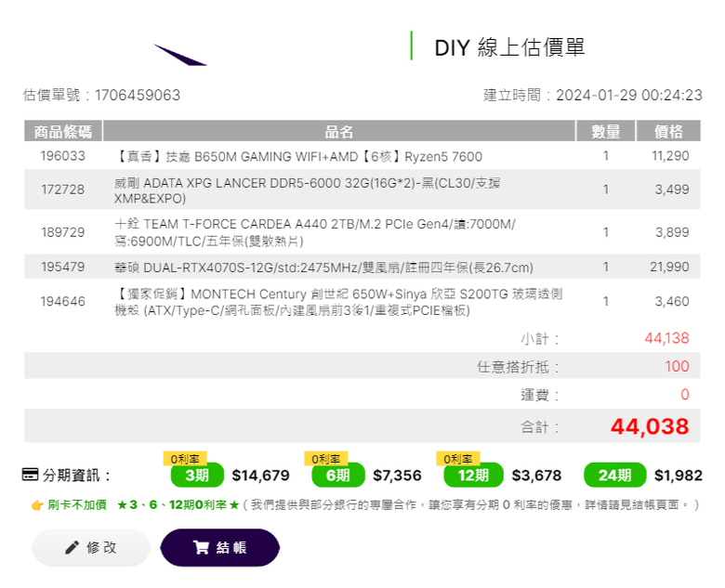This screenshot has height=588, width=725.
Task: Click the DIY 線上估價單 title
Action: (510, 47)
